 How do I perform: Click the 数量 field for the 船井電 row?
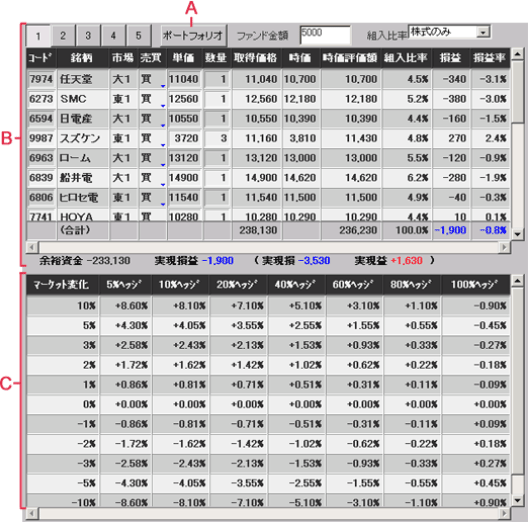217,178
